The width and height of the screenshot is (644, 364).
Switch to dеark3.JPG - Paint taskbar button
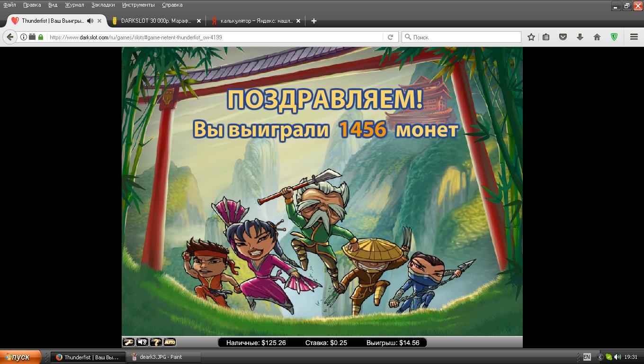point(164,357)
